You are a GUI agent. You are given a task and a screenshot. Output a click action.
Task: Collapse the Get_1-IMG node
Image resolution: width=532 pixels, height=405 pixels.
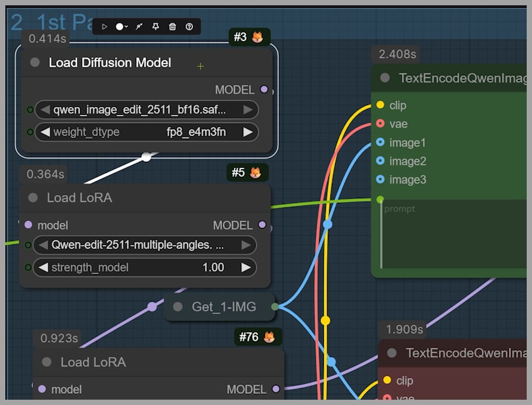(178, 307)
